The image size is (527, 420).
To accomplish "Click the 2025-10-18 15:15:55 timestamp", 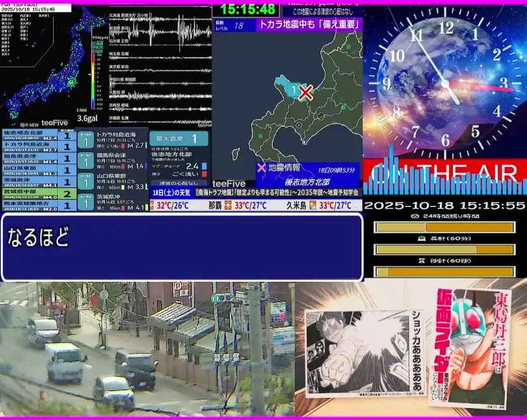I will tap(445, 205).
